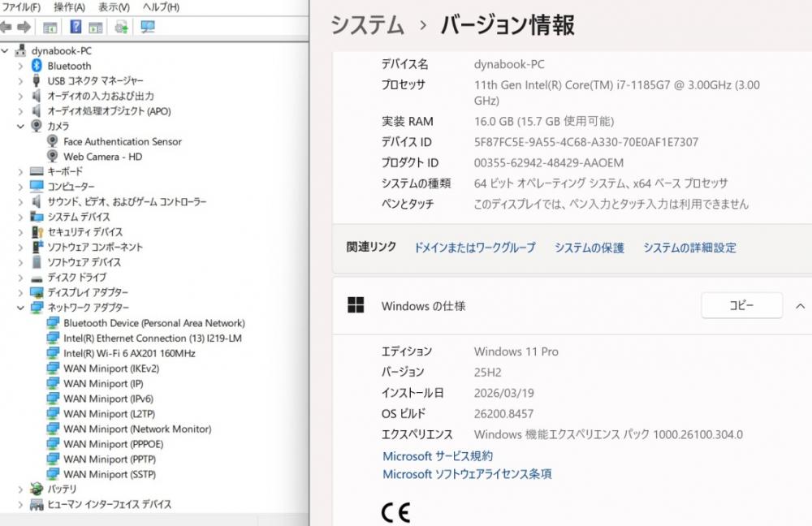812x526 pixels.
Task: Expand the キーボード category
Action: tap(20, 171)
